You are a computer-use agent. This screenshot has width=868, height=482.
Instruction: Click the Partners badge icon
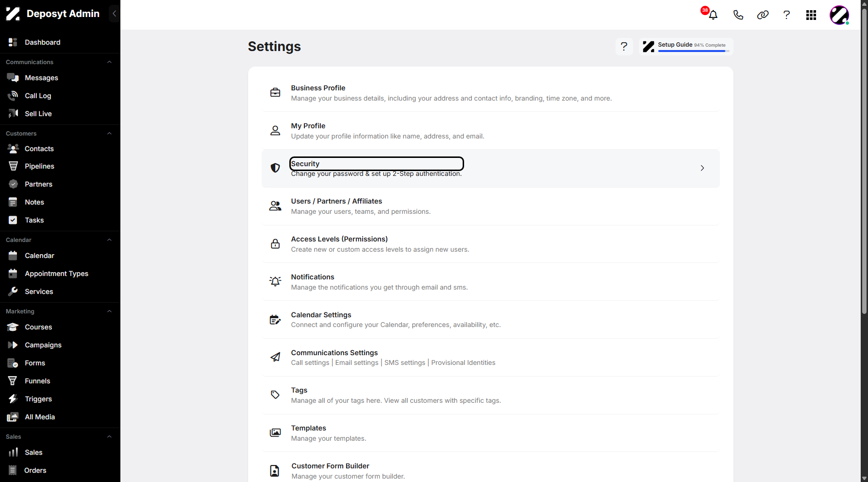point(13,184)
